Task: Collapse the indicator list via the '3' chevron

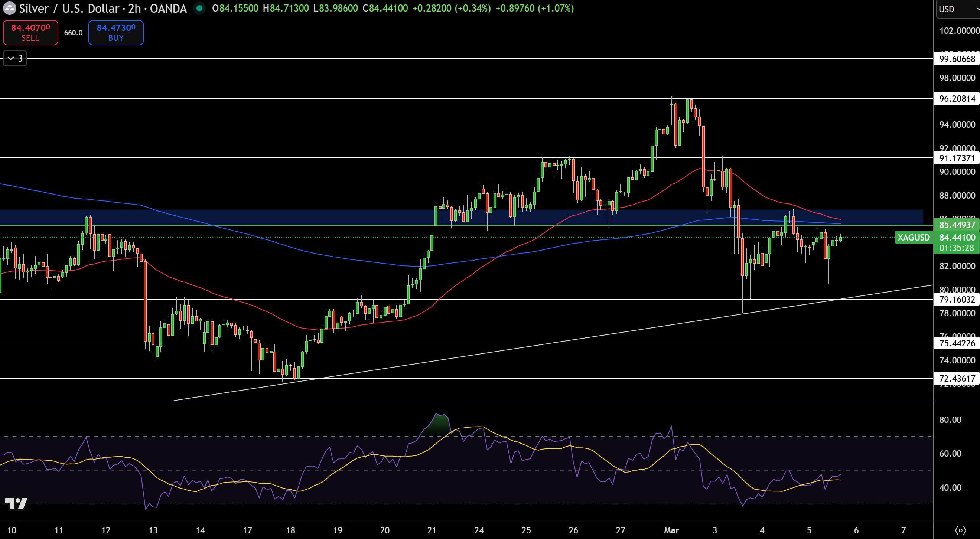Action: (14, 58)
